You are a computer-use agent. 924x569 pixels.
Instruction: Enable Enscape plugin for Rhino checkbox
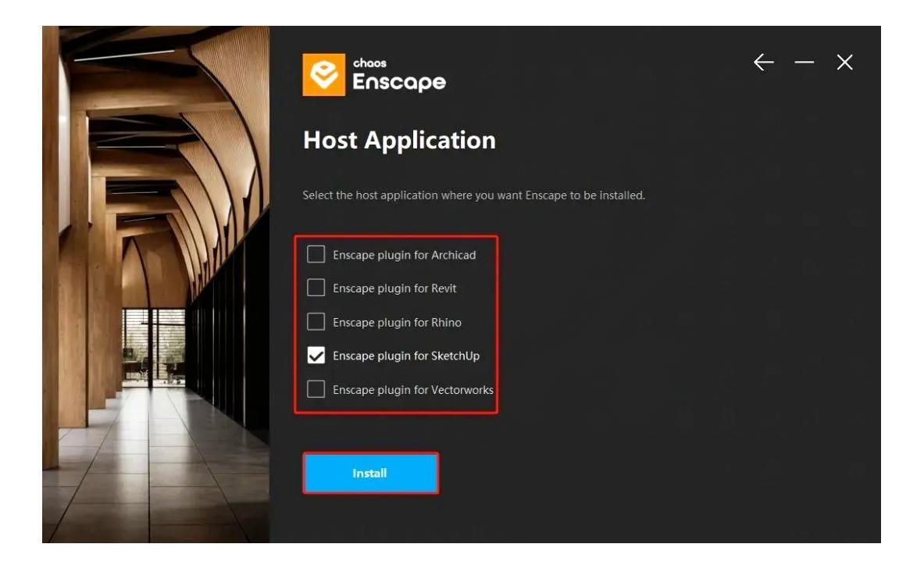tap(316, 322)
